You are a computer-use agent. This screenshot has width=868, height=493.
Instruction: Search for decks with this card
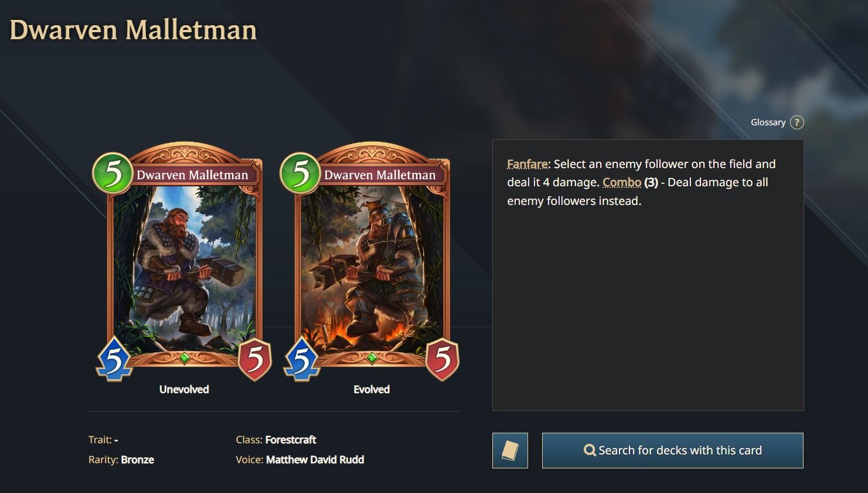click(673, 450)
